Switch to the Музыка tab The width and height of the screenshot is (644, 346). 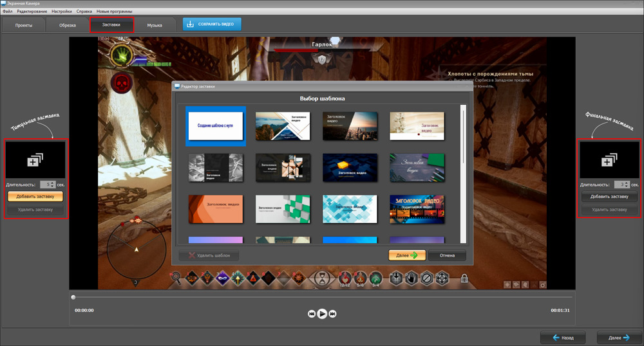click(155, 25)
